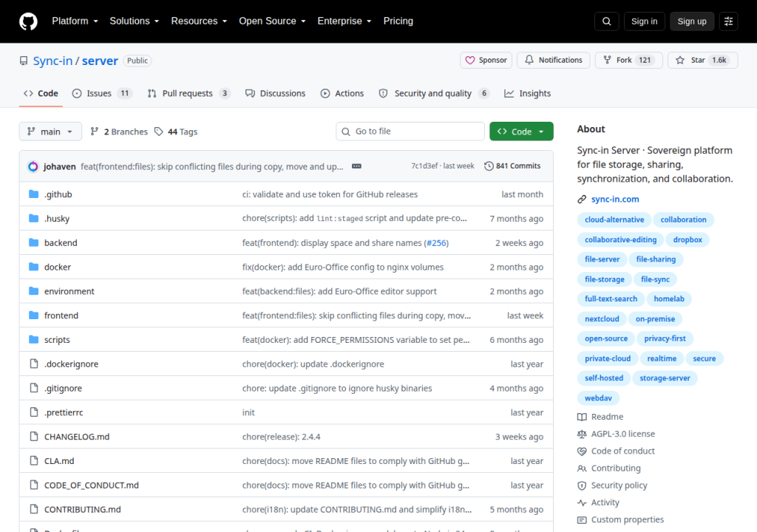Open the Enterprise navigation dropdown
757x532 pixels.
(344, 21)
